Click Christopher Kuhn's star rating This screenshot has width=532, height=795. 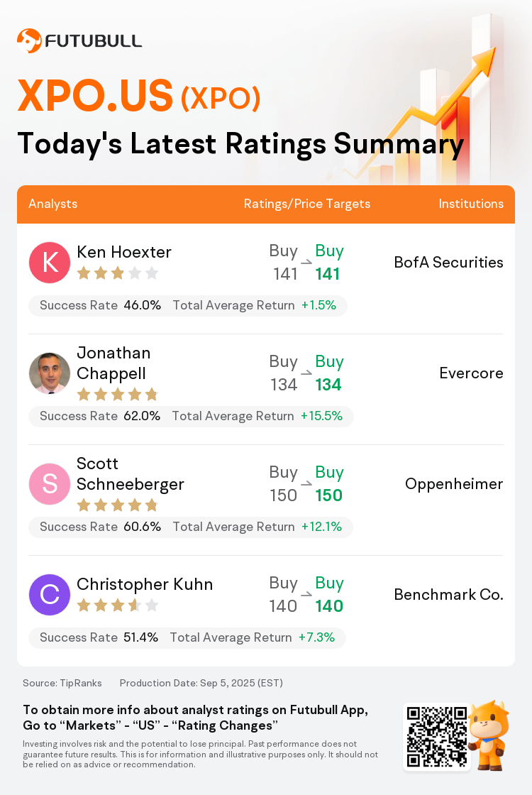tap(118, 605)
